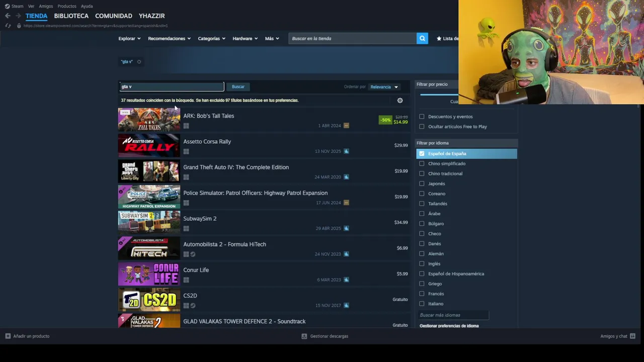Switch to the BIBLIOTECA tab

click(x=71, y=16)
